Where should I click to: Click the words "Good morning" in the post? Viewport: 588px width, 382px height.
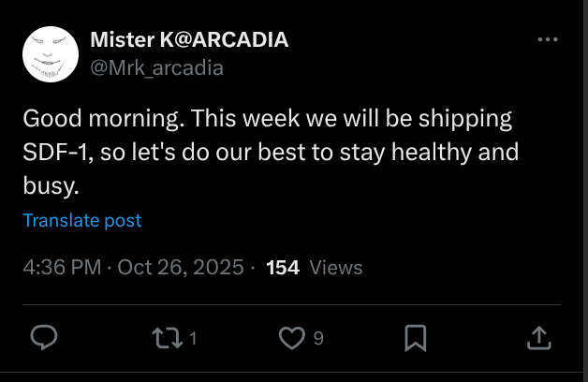pos(87,119)
